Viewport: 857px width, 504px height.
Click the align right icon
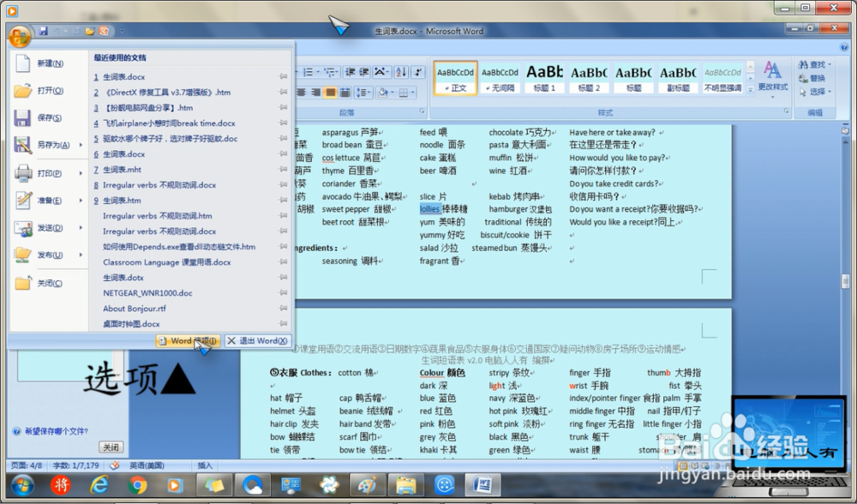(x=315, y=93)
